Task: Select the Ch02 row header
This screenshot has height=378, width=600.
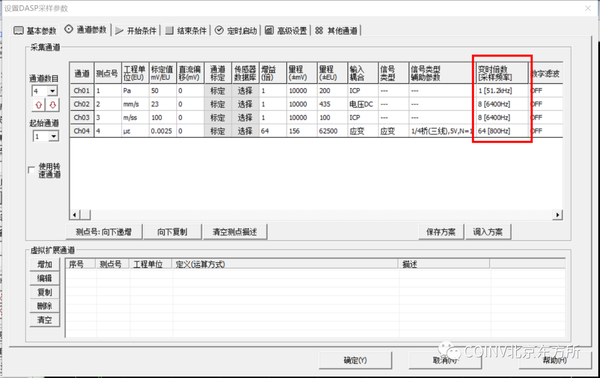Action: click(x=82, y=104)
